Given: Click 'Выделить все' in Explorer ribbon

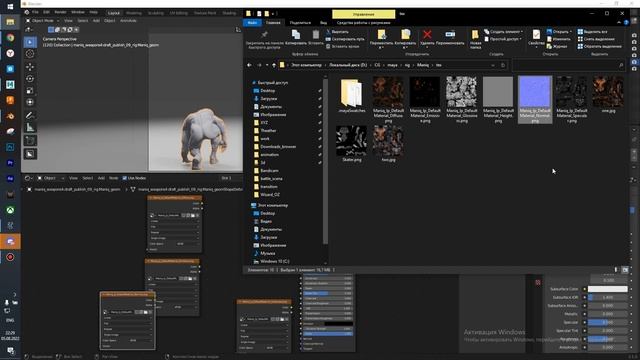Looking at the screenshot, I should [x=592, y=31].
